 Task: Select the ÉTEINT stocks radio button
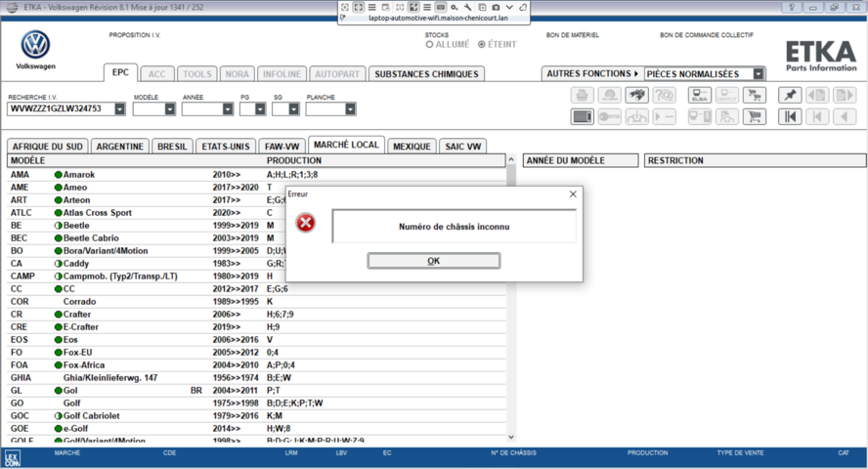(x=482, y=44)
